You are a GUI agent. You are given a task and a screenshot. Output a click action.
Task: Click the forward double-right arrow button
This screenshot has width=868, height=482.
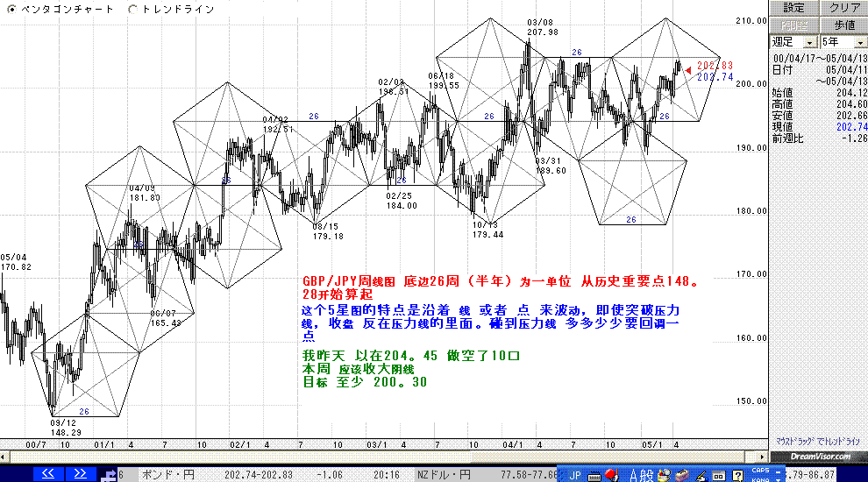coord(81,474)
